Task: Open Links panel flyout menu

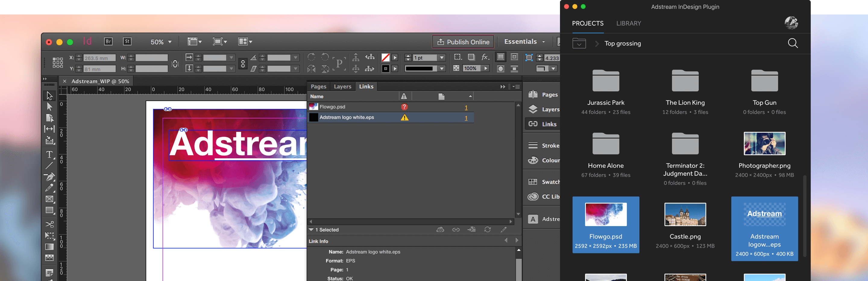Action: point(516,87)
